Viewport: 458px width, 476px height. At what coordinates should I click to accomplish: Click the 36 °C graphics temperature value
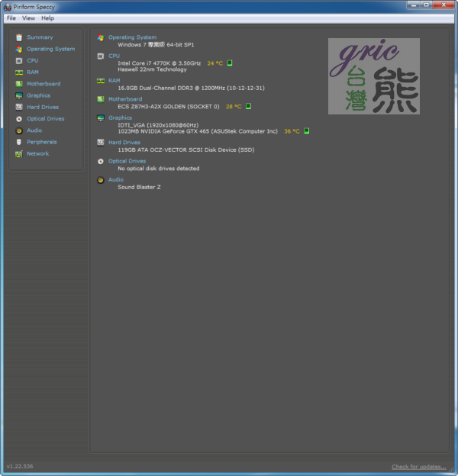(x=292, y=131)
